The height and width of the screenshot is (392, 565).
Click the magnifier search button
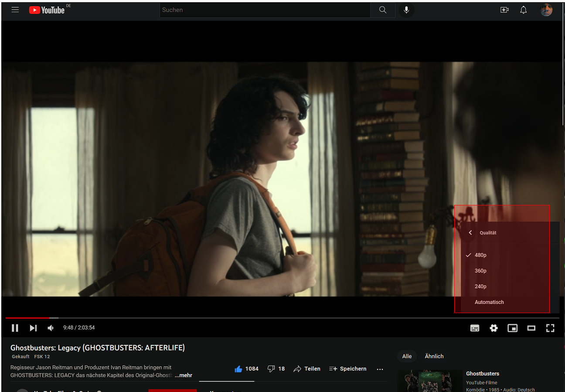click(383, 10)
